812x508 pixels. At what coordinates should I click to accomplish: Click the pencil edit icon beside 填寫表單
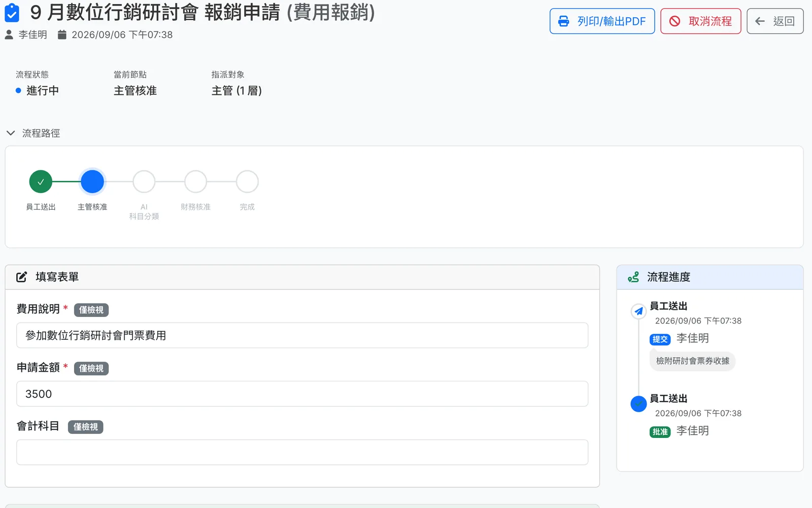pyautogui.click(x=21, y=277)
